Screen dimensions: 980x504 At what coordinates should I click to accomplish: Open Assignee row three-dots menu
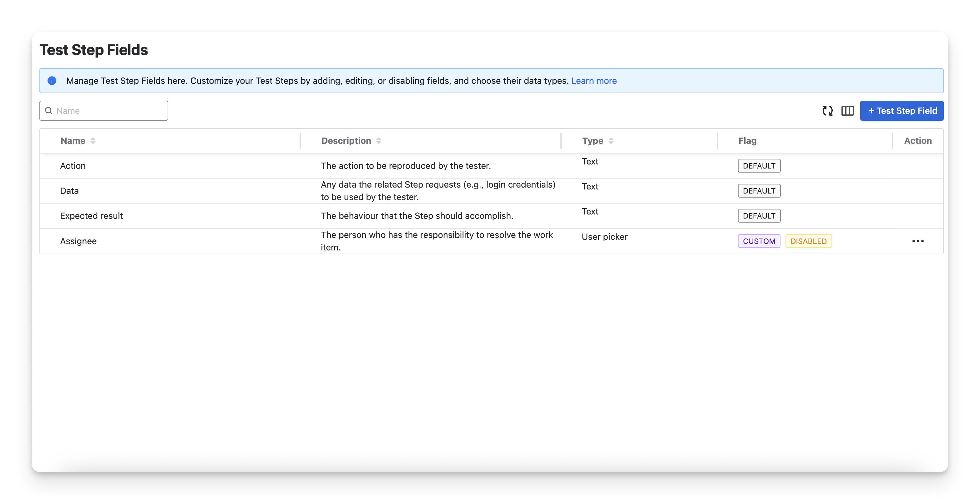coord(917,241)
